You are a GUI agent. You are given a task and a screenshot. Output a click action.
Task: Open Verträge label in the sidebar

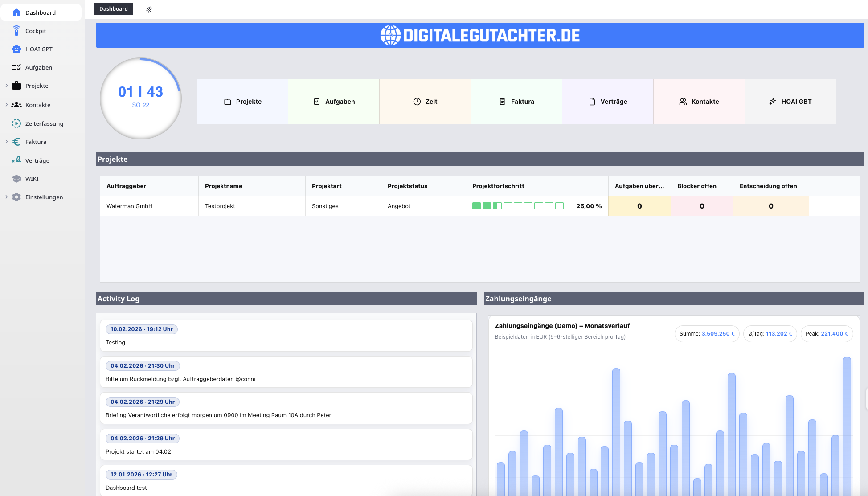pos(37,160)
